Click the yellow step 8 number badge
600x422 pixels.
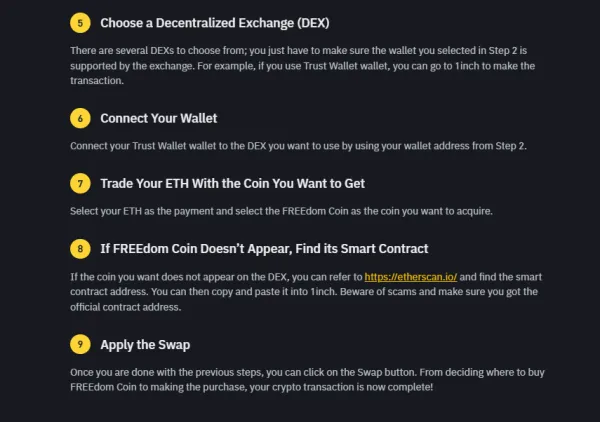81,248
